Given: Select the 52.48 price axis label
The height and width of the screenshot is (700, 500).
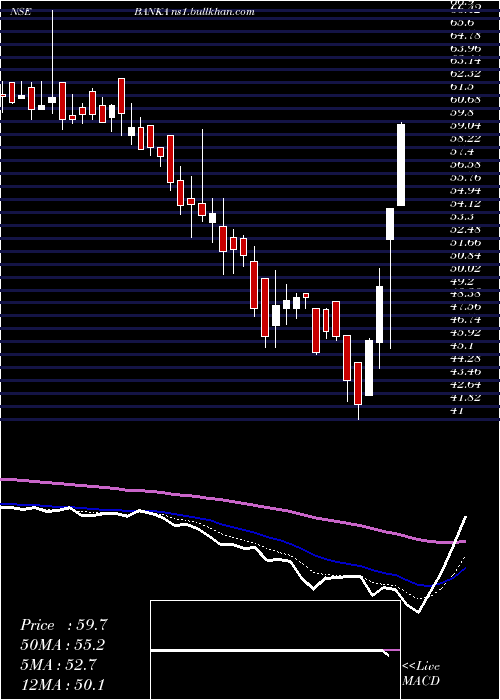Looking at the screenshot, I should [467, 229].
